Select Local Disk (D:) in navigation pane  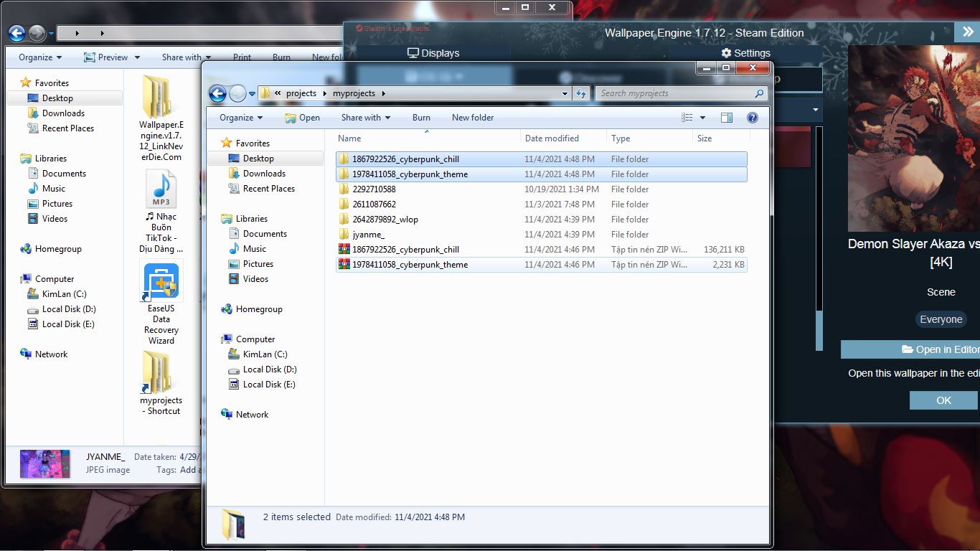point(269,369)
